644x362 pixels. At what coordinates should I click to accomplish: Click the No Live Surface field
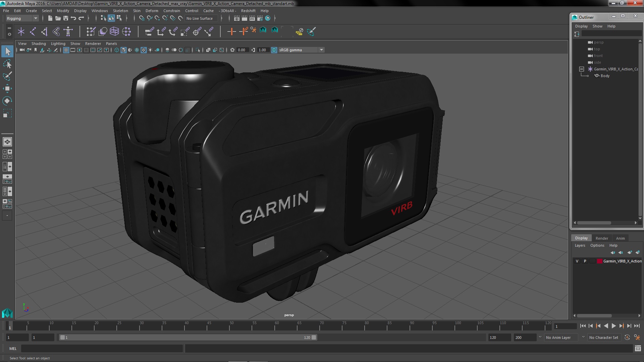[200, 18]
